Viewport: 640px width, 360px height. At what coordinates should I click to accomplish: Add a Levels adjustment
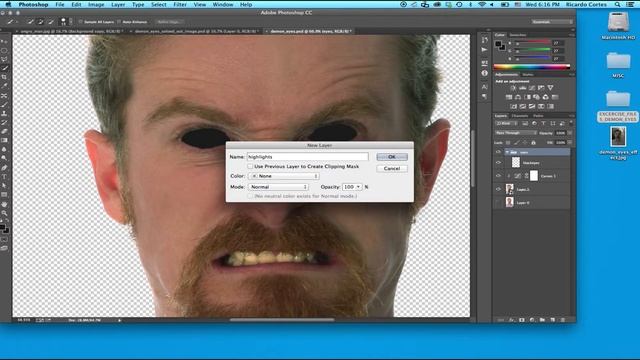pyautogui.click(x=523, y=88)
